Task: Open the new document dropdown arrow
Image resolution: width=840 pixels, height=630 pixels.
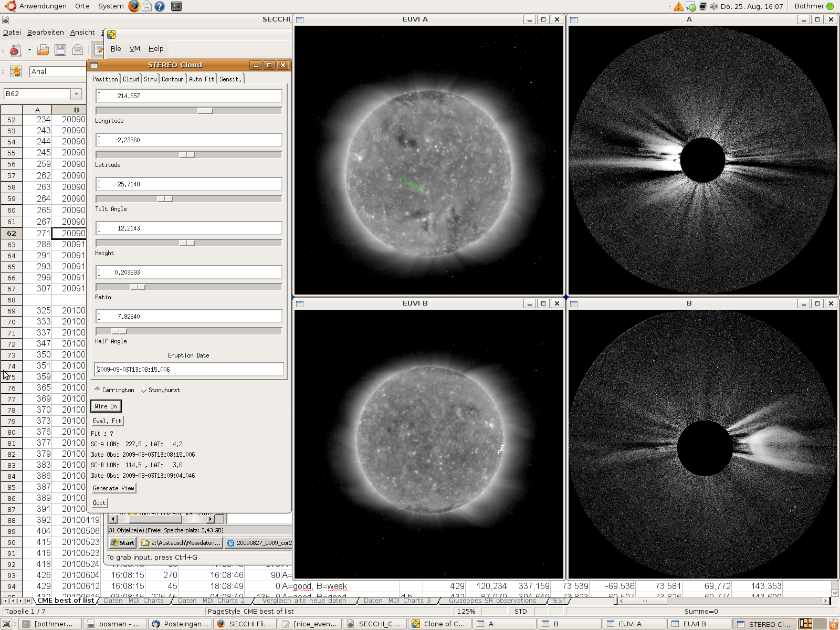Action: coord(29,50)
